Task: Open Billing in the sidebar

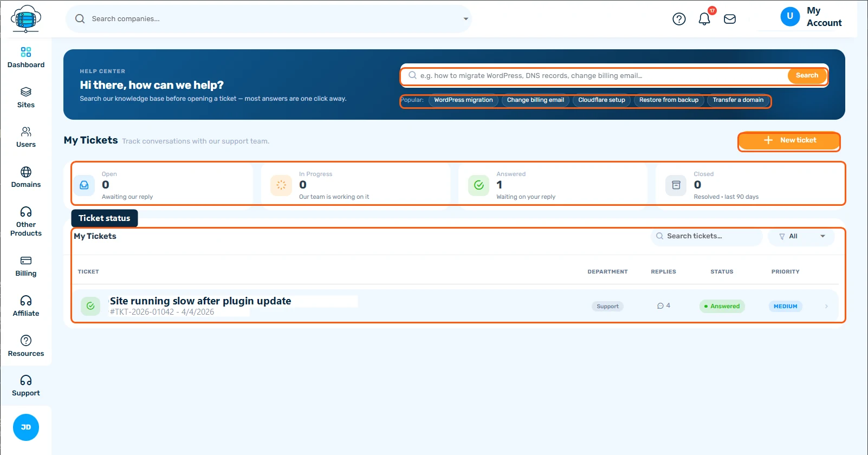Action: (x=26, y=266)
